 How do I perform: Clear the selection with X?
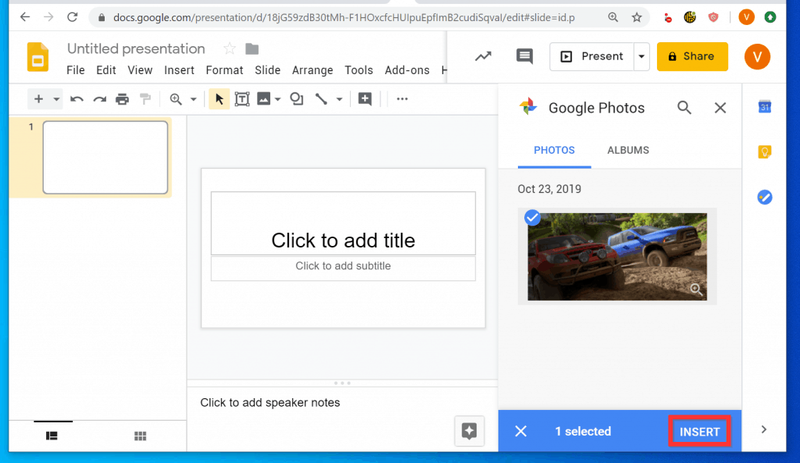click(x=520, y=431)
